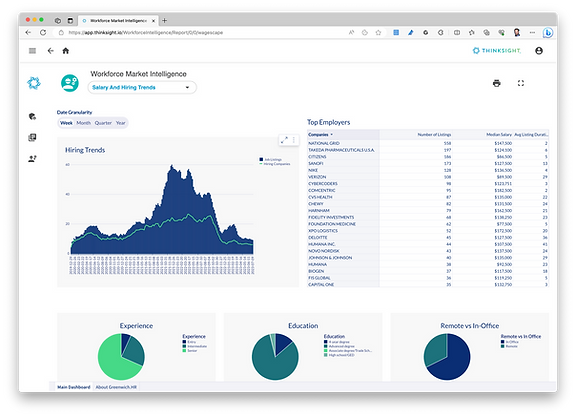
Task: Expand the Hiring Trends chart icon
Action: tap(284, 140)
